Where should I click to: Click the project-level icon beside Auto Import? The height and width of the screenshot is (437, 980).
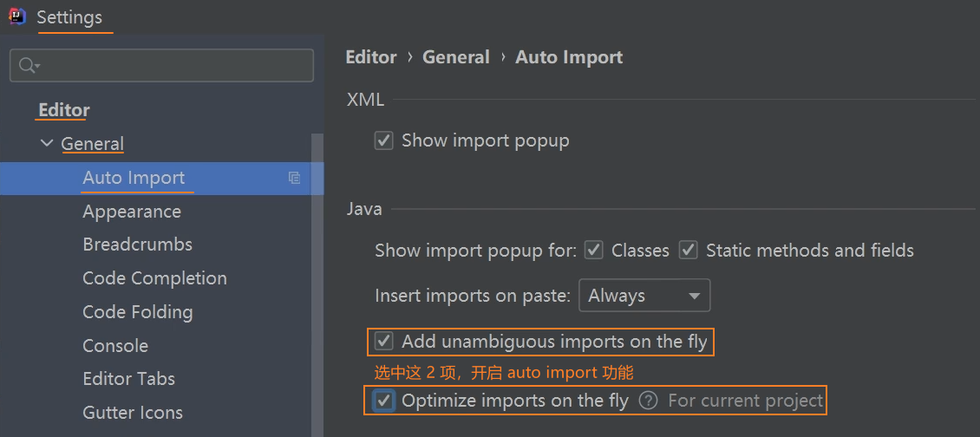(294, 178)
